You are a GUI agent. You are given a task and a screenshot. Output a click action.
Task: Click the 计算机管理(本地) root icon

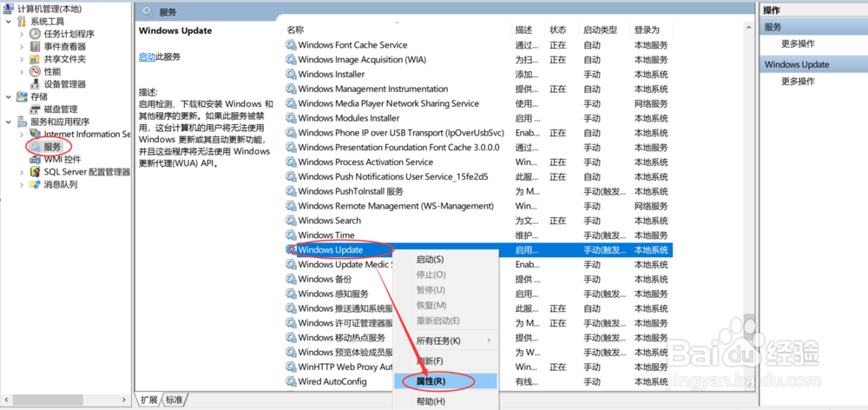click(9, 7)
